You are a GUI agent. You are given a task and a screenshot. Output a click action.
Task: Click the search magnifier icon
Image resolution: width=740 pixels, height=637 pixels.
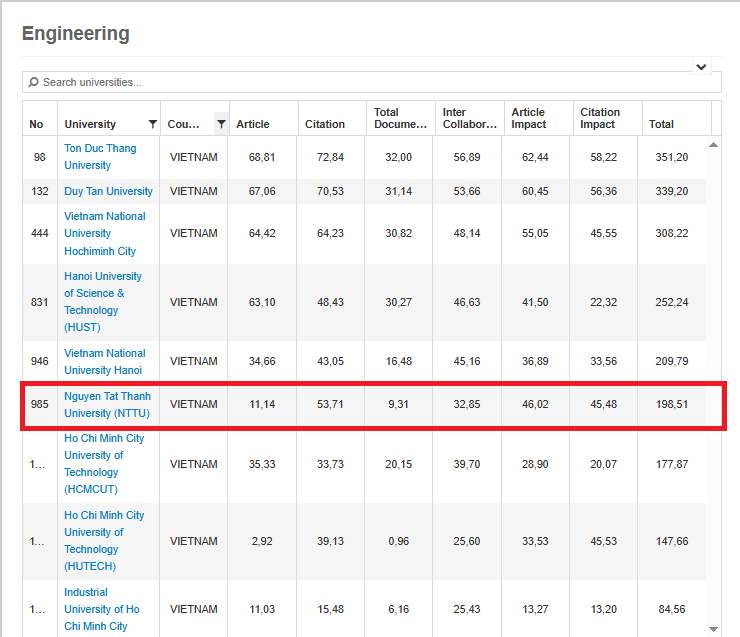[x=33, y=82]
